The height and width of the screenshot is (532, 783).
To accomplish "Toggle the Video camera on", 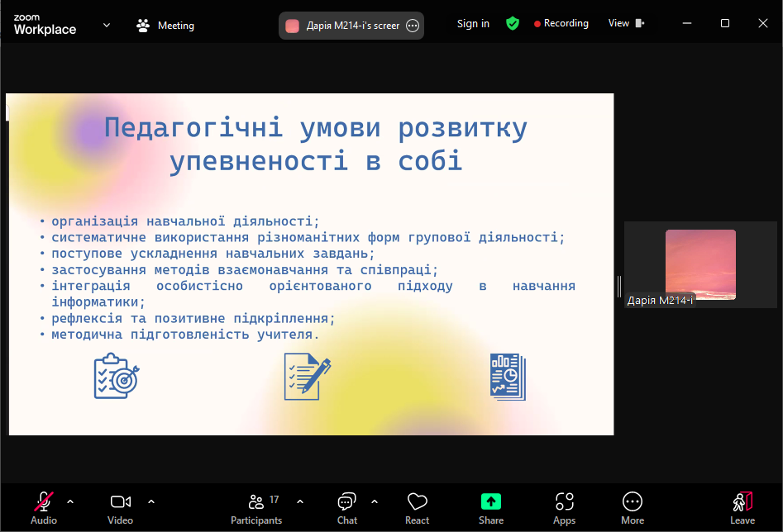I will (x=121, y=507).
